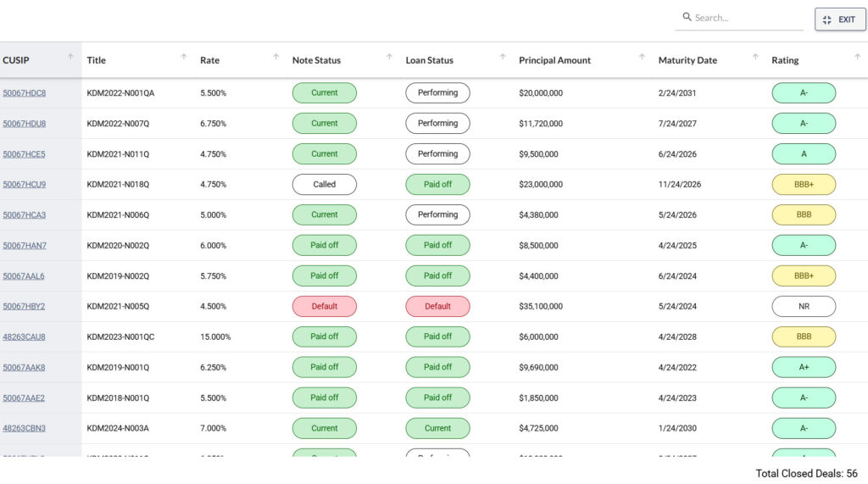Sort by Principal Amount arrow icon
The image size is (868, 484).
coord(642,57)
